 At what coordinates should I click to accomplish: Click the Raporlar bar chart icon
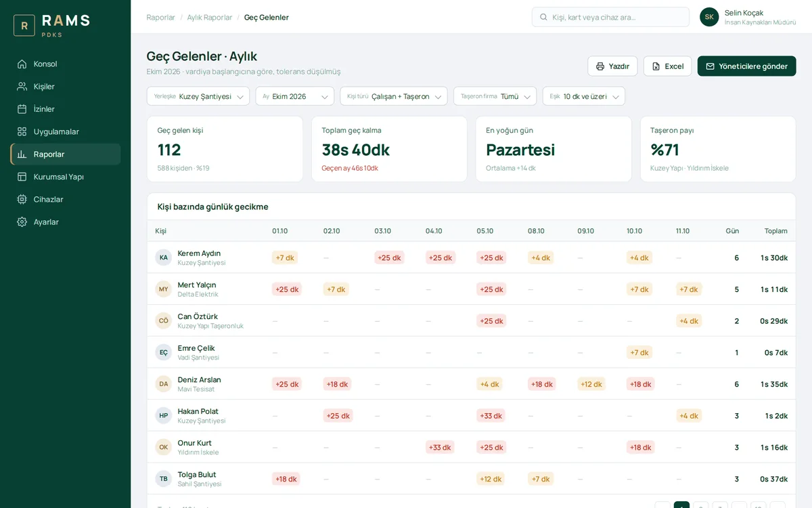(22, 154)
